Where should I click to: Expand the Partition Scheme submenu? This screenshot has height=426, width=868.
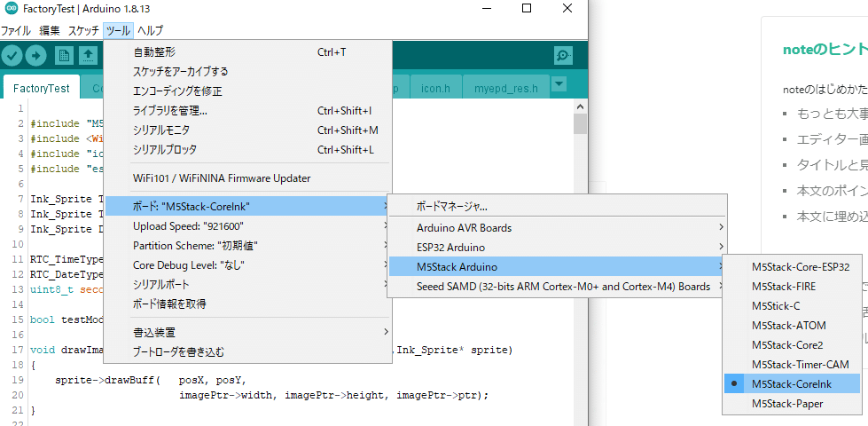248,246
